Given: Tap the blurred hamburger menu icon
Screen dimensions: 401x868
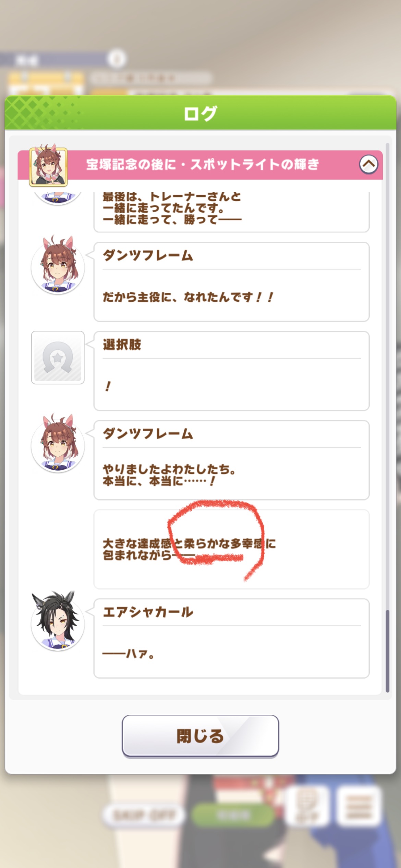Looking at the screenshot, I should (x=359, y=807).
